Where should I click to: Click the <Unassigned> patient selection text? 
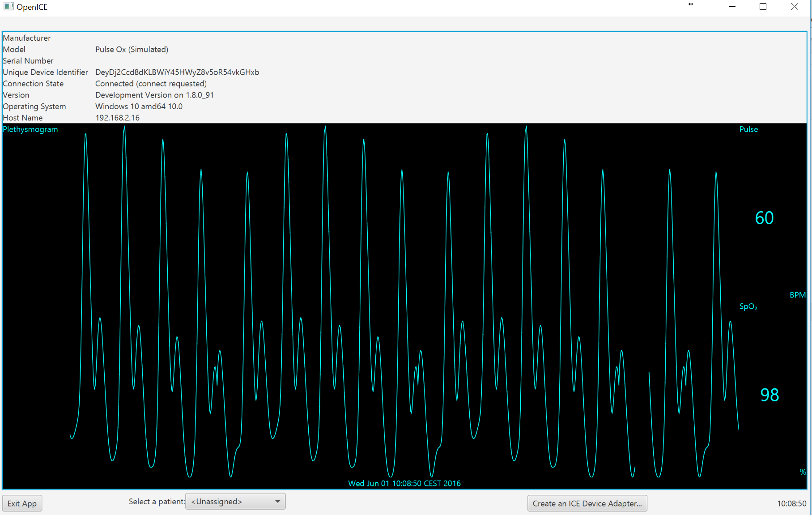[x=217, y=502]
